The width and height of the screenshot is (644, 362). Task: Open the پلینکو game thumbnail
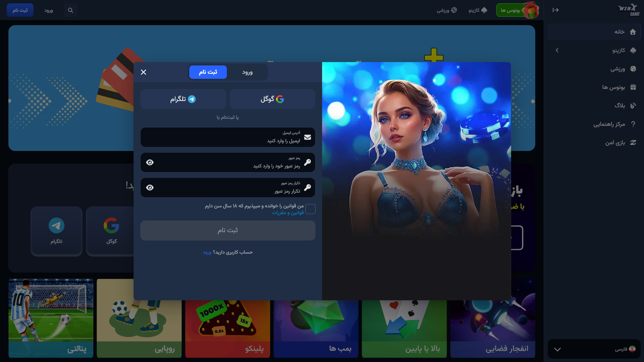coord(228,329)
